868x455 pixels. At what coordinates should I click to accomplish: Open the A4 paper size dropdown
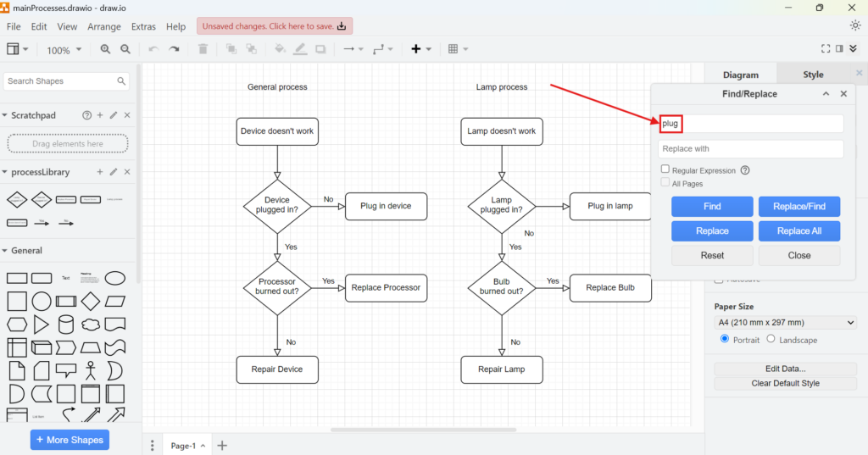[x=786, y=323]
